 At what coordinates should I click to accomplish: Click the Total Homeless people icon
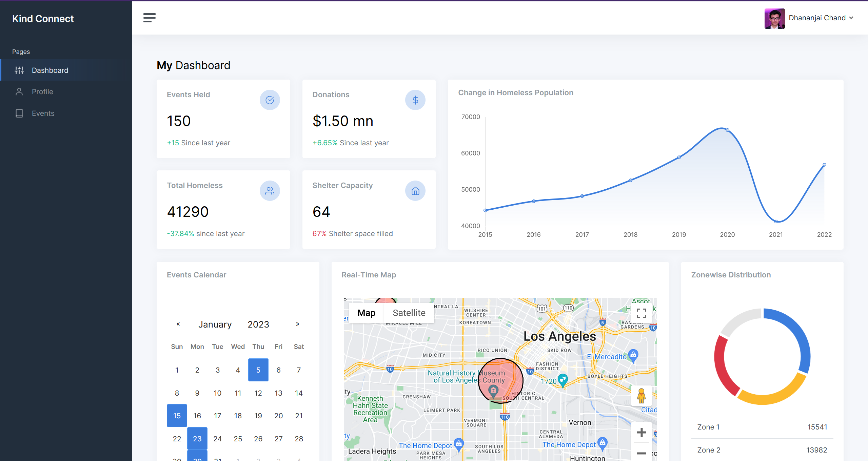point(270,191)
